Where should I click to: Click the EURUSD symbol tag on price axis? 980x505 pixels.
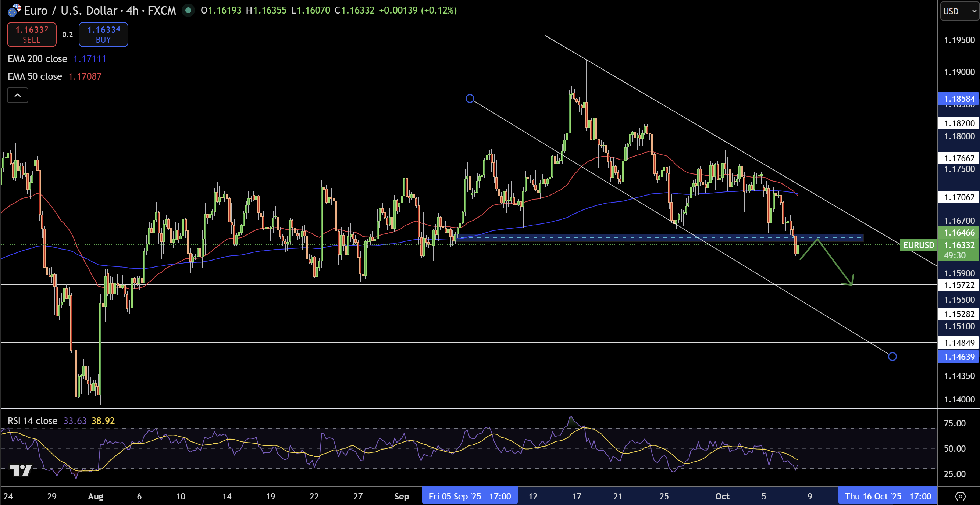(918, 245)
